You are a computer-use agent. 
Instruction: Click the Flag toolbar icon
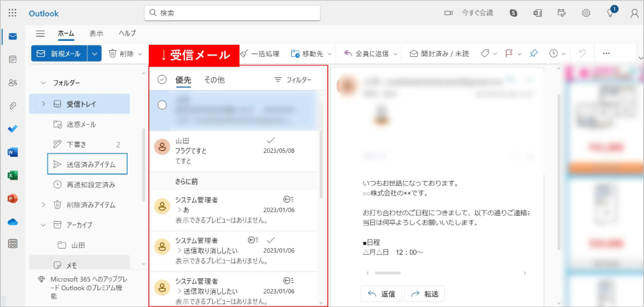click(x=509, y=54)
